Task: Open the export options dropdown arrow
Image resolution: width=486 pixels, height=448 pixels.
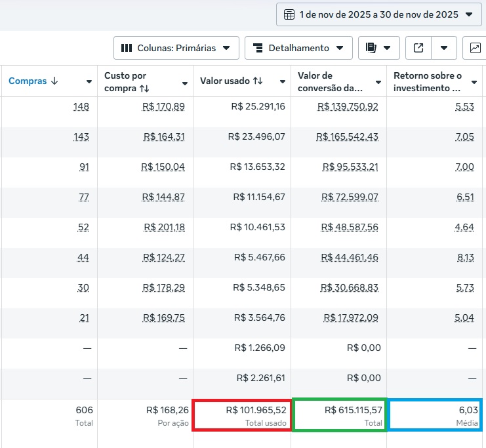Action: tap(444, 48)
